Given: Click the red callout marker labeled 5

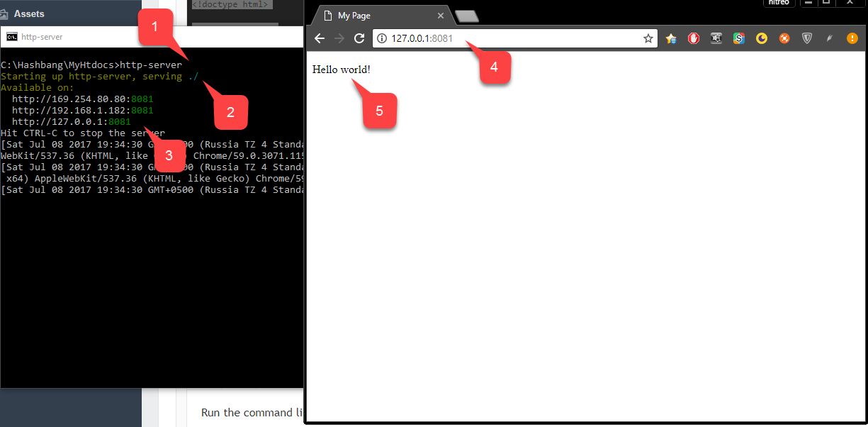Looking at the screenshot, I should [380, 110].
